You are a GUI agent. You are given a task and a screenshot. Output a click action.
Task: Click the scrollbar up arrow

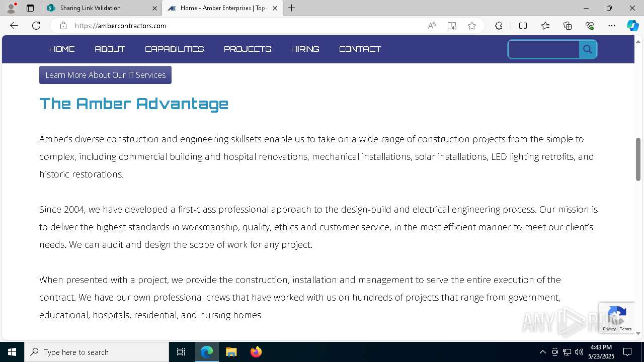(638, 41)
